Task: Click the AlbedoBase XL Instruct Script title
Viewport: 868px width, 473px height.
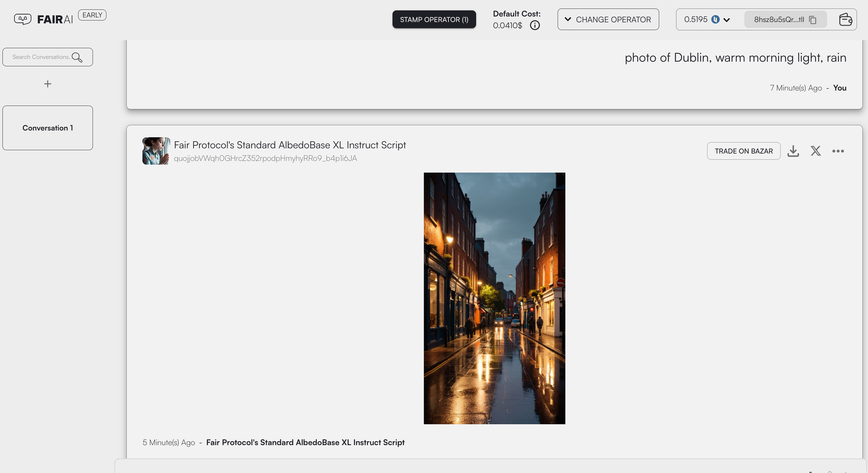Action: tap(290, 145)
